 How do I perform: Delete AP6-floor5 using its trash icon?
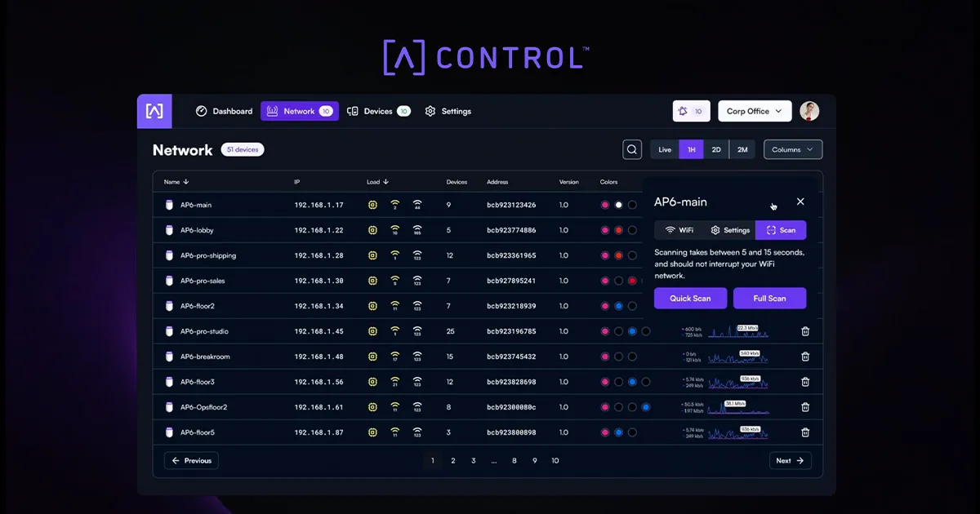805,432
